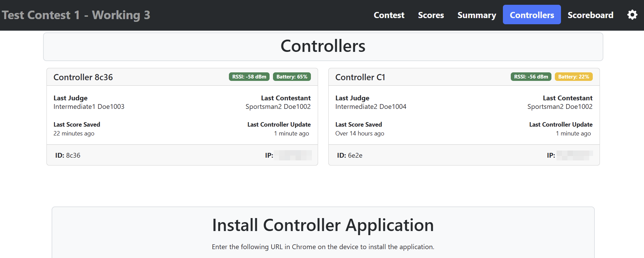The image size is (644, 258).
Task: Click the Controllers page heading
Action: pos(323,46)
